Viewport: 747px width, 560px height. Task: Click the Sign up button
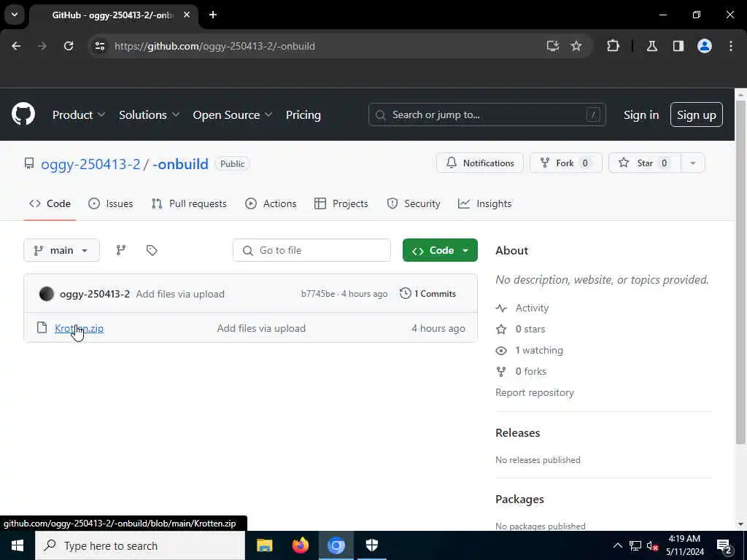tap(697, 114)
